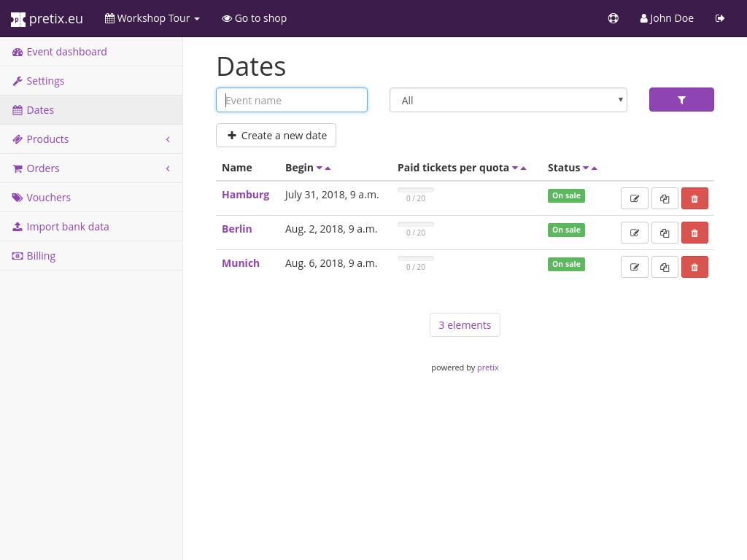This screenshot has height=560, width=747.
Task: Open the All status filter dropdown
Action: click(x=508, y=100)
